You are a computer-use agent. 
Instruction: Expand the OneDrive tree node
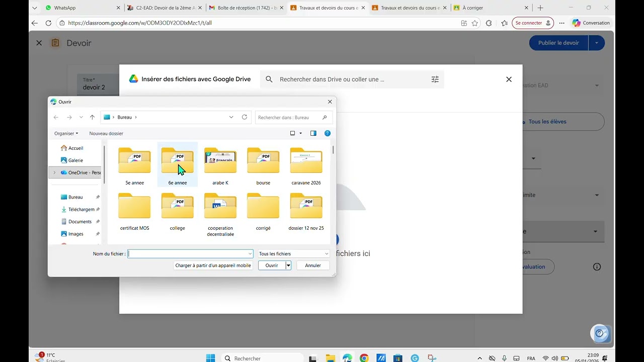(x=54, y=172)
